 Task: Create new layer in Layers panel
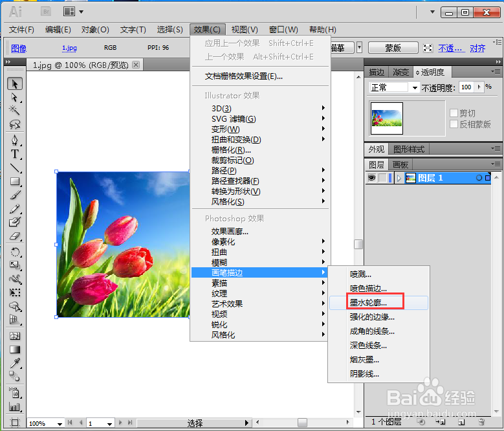pos(461,422)
